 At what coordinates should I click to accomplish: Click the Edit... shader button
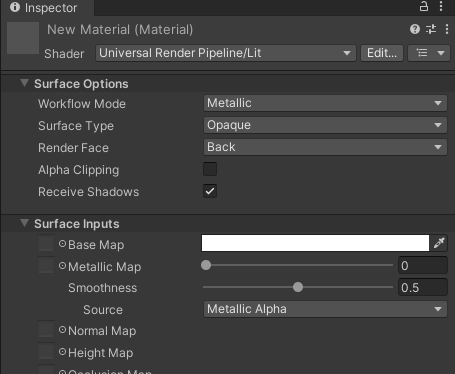click(x=382, y=53)
